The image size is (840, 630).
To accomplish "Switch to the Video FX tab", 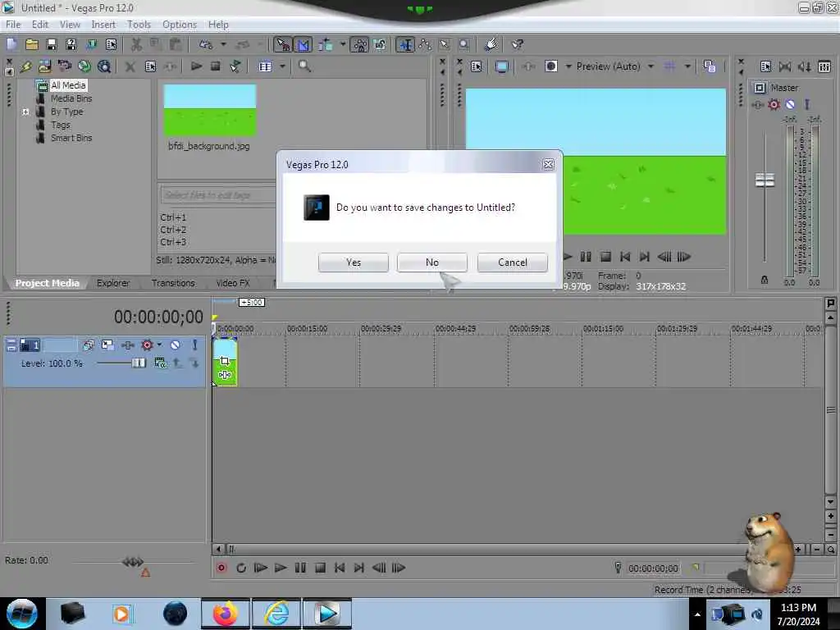I will [x=233, y=283].
